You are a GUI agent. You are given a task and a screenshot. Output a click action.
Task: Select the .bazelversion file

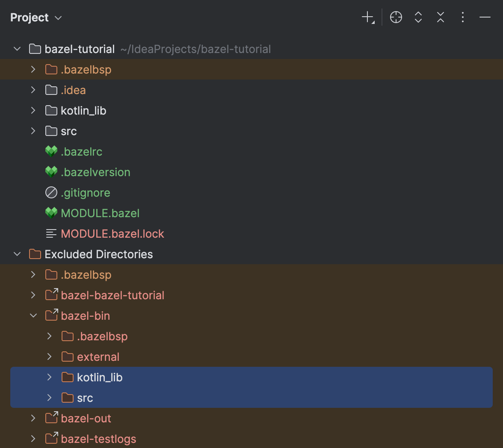(95, 172)
